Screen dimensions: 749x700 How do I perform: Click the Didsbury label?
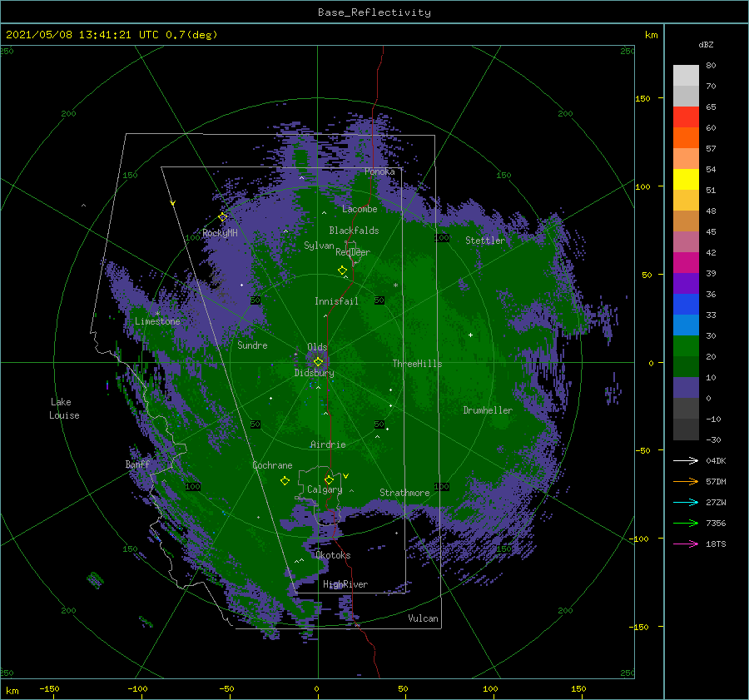[315, 373]
